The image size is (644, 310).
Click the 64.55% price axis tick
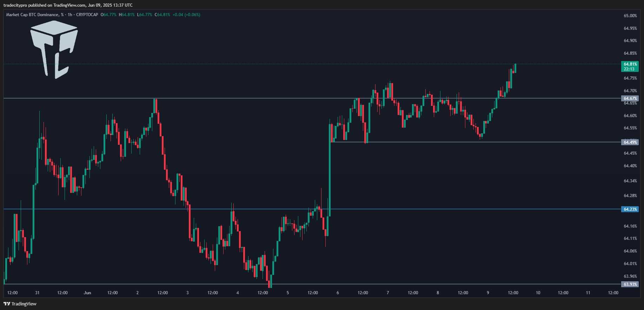(630, 128)
